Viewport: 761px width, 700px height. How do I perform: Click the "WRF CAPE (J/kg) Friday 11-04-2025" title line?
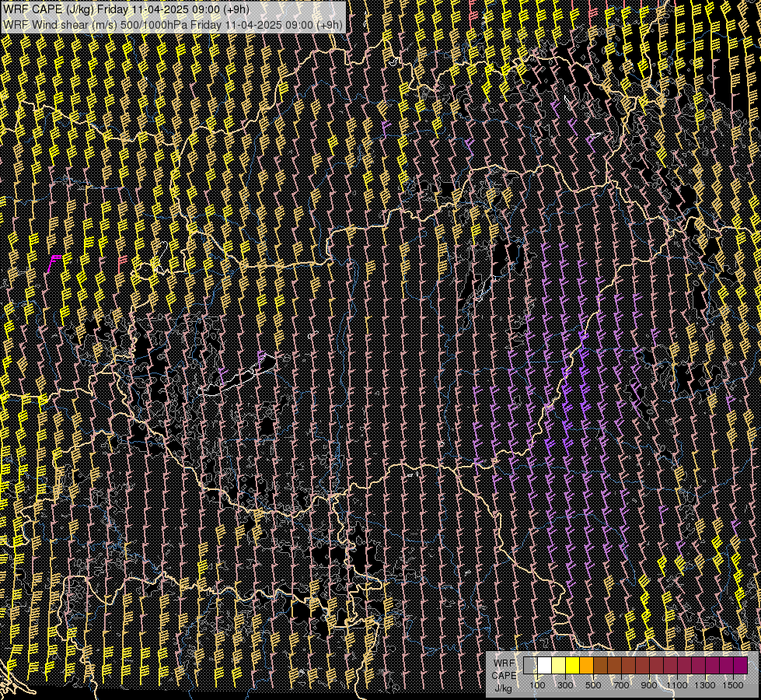tap(126, 9)
